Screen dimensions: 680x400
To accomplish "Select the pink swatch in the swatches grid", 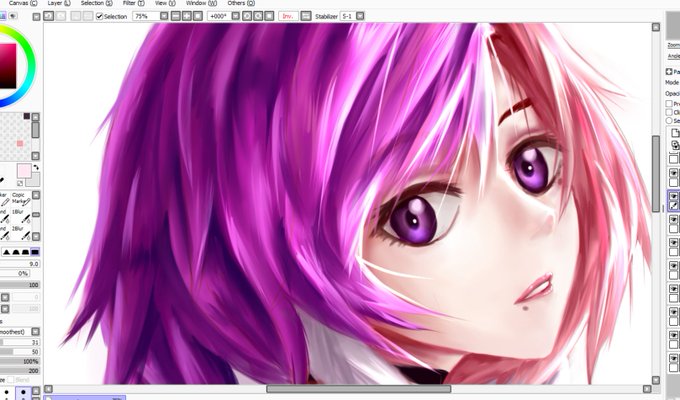I will point(20,144).
